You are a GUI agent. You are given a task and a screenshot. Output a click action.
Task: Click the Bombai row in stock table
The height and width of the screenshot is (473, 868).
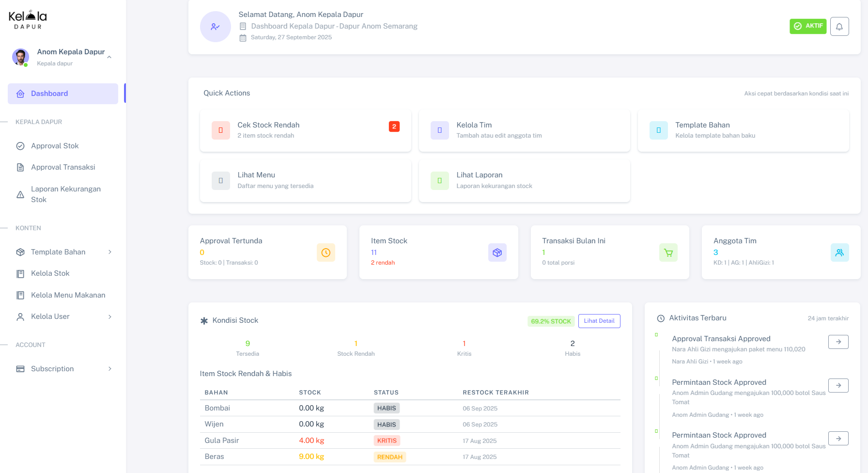[x=410, y=408]
